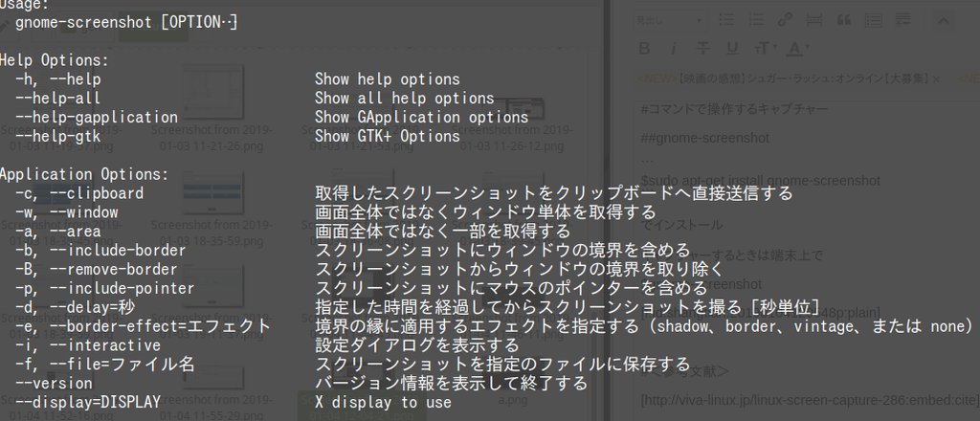The width and height of the screenshot is (980, 421).
Task: Click the viva-linux.jp embed cite line in editor
Action: tap(810, 400)
